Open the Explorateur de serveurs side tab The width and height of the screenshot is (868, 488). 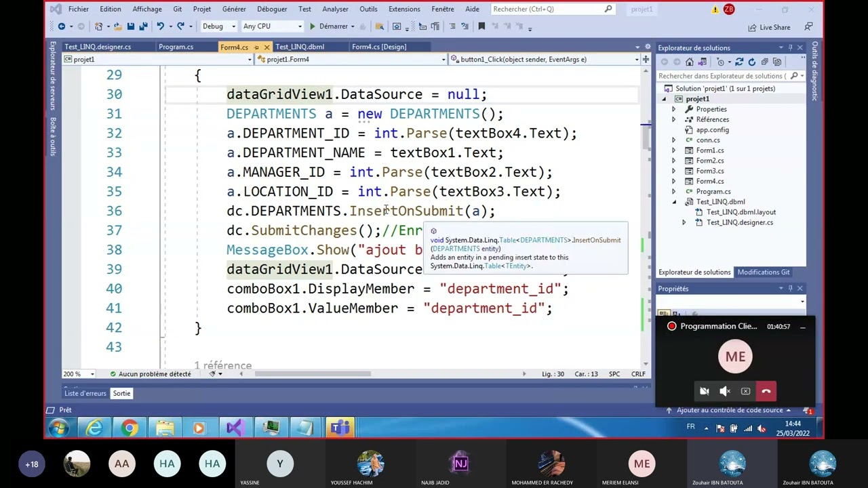(53, 76)
